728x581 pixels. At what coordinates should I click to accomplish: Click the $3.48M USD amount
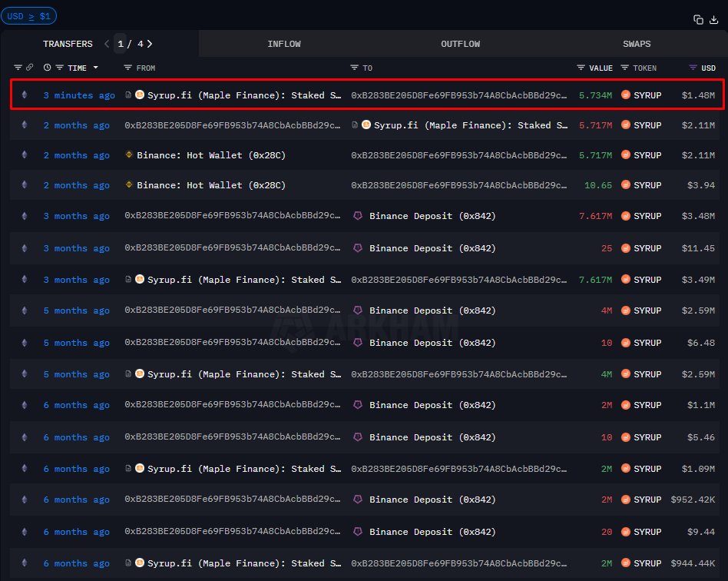[x=698, y=216]
